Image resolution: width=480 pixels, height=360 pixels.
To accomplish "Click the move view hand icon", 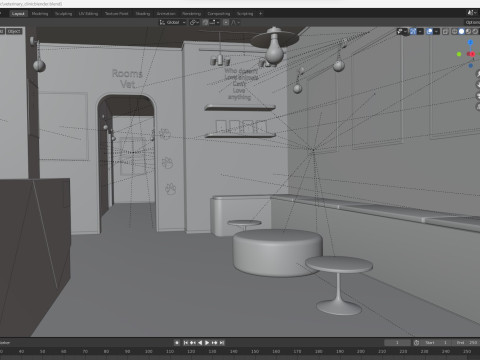I will click(x=478, y=84).
